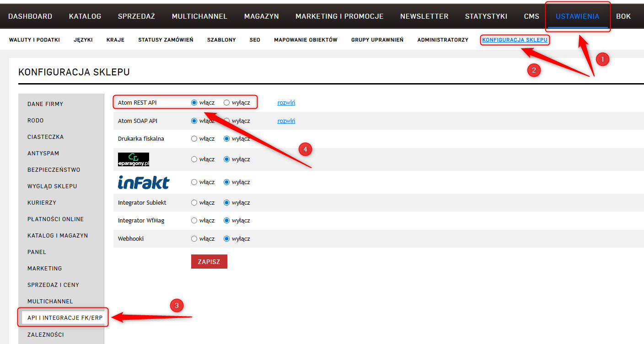Select Marketing in sidebar
The width and height of the screenshot is (644, 344).
(44, 269)
